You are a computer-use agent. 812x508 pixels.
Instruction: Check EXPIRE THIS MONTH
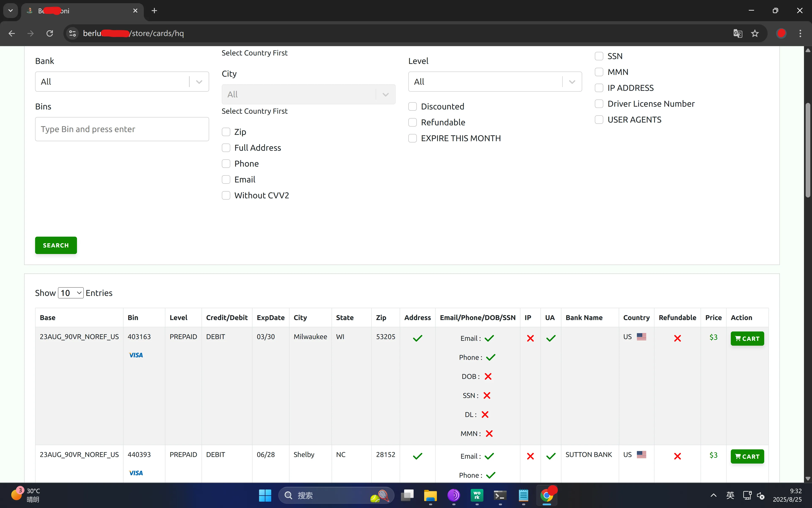click(x=413, y=138)
